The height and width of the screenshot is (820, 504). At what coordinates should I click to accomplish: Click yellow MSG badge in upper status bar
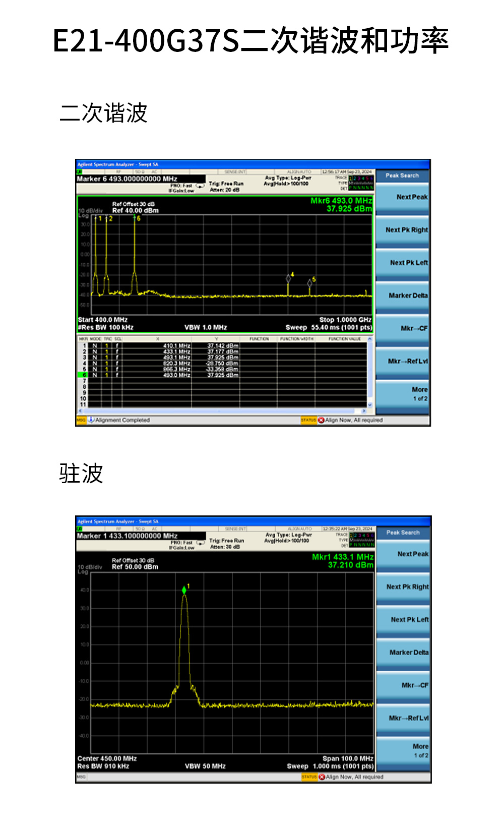click(x=81, y=420)
